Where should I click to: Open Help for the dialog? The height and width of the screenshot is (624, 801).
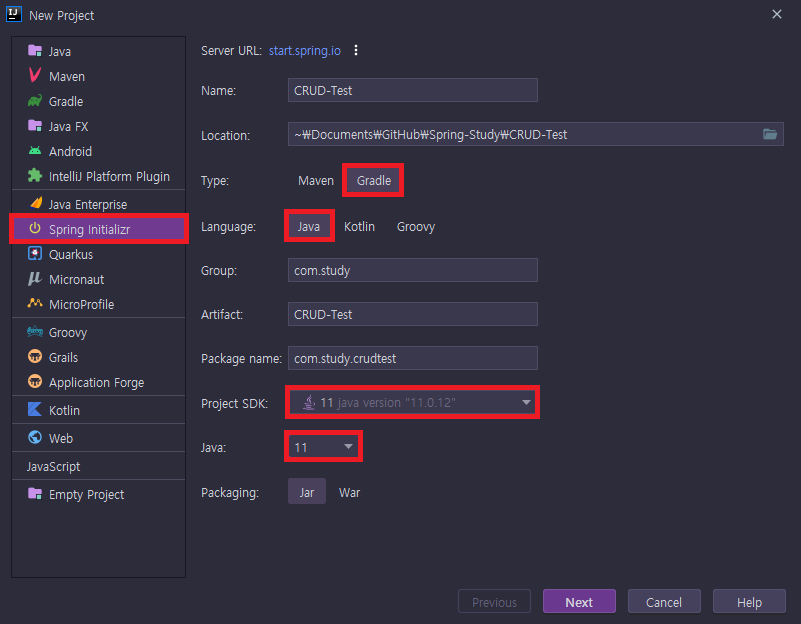[x=749, y=602]
